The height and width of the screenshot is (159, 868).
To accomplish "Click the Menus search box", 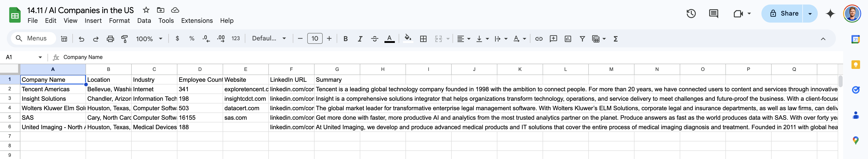I will click(x=34, y=38).
